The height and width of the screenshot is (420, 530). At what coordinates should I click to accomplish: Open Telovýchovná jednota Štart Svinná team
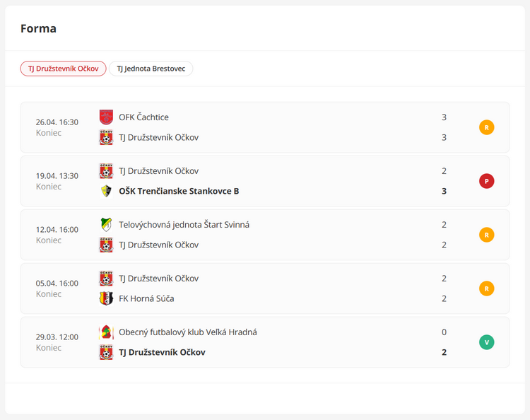click(184, 225)
